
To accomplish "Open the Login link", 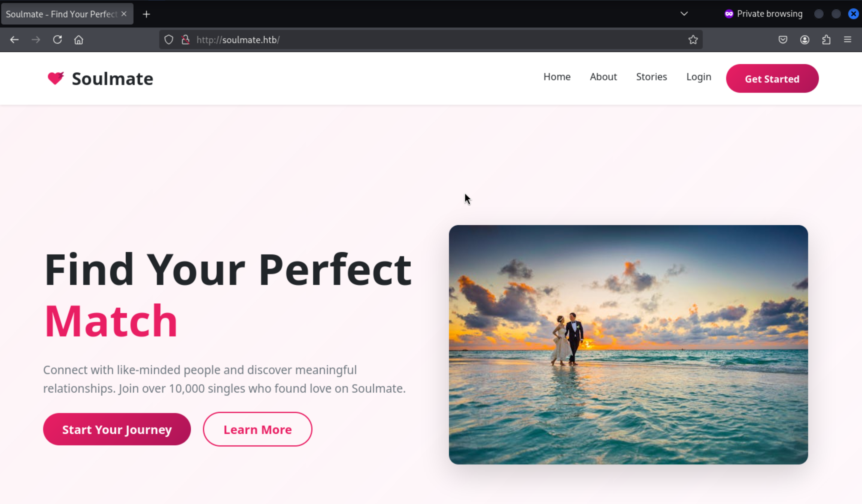I will tap(699, 77).
